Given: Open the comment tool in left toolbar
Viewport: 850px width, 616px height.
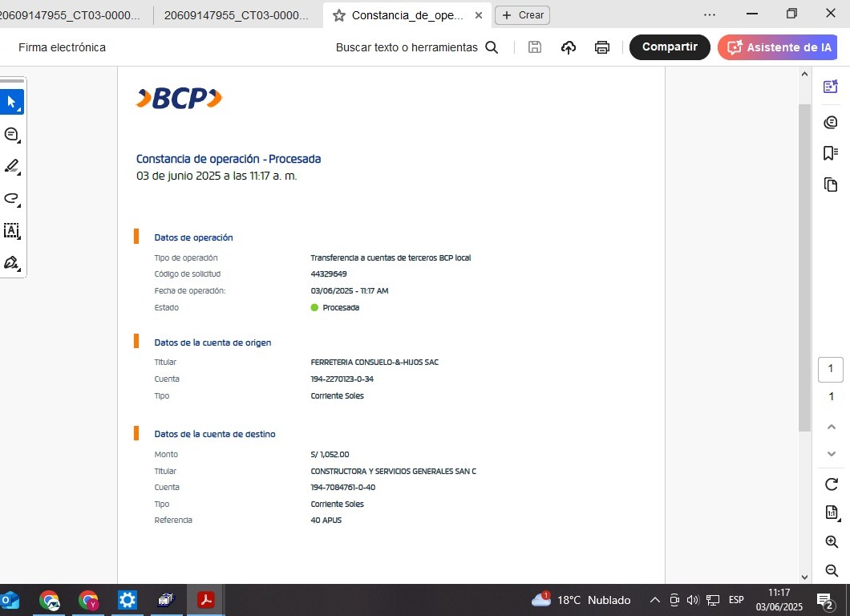Looking at the screenshot, I should point(11,135).
